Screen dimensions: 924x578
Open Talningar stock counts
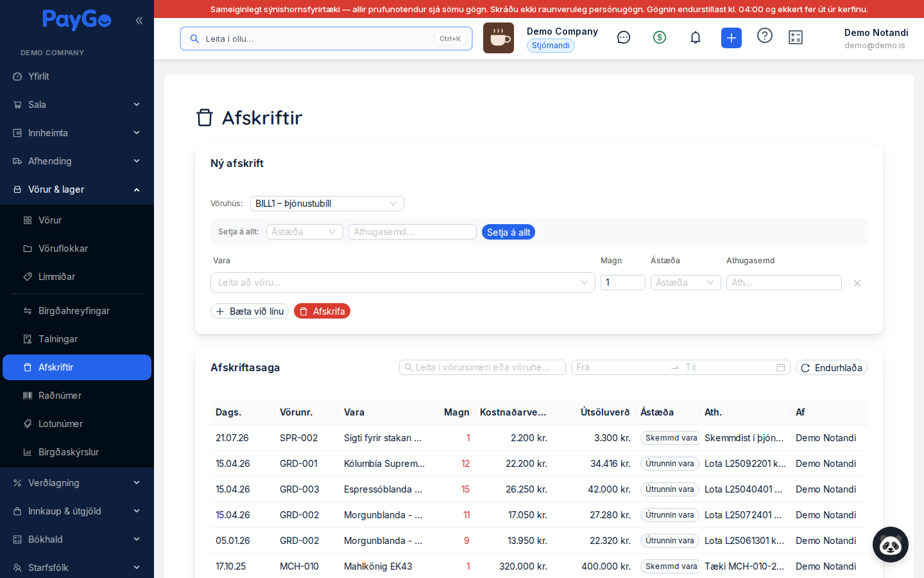click(x=77, y=339)
